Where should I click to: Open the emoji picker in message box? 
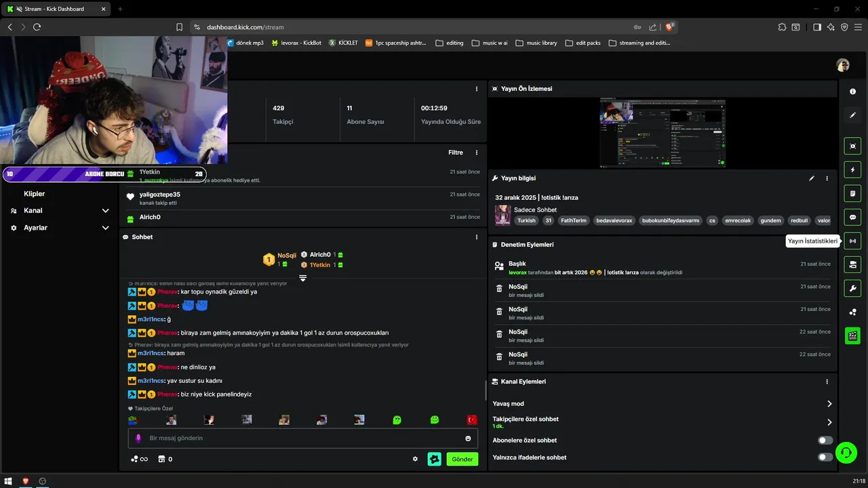tap(468, 439)
